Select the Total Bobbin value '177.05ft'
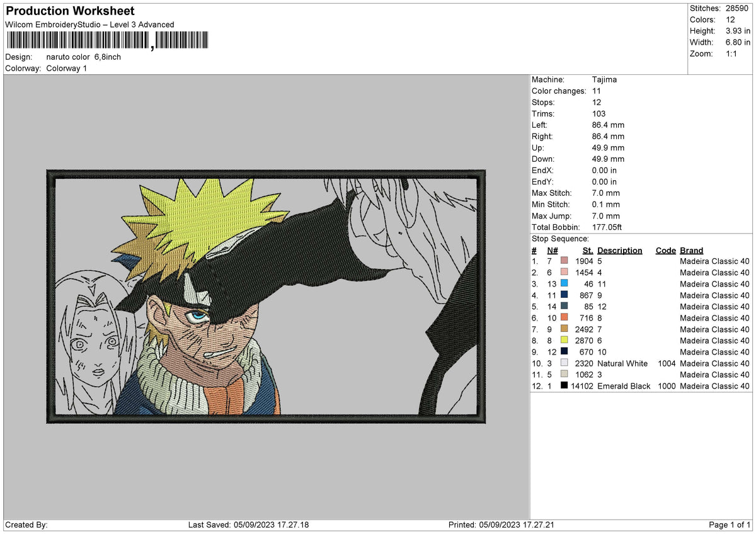 pos(607,227)
